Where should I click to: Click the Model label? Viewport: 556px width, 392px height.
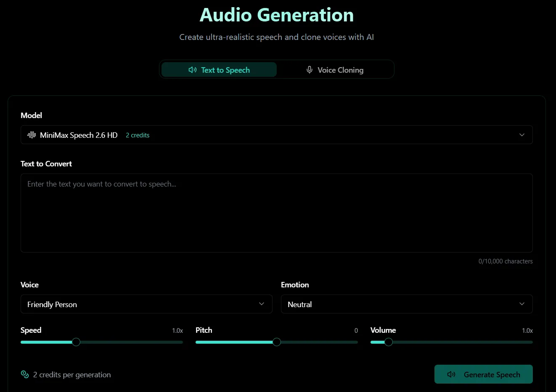click(x=32, y=115)
